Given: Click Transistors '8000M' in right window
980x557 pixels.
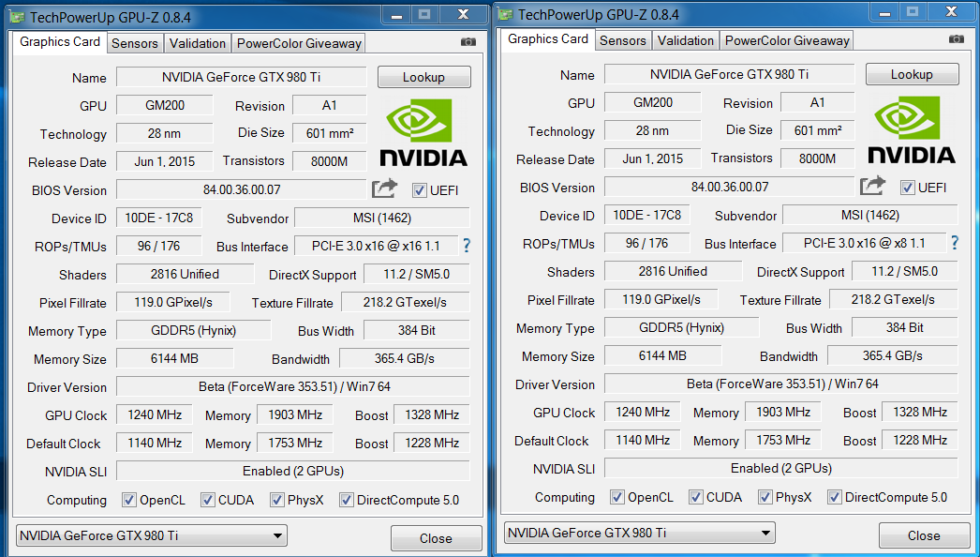Looking at the screenshot, I should (x=818, y=158).
